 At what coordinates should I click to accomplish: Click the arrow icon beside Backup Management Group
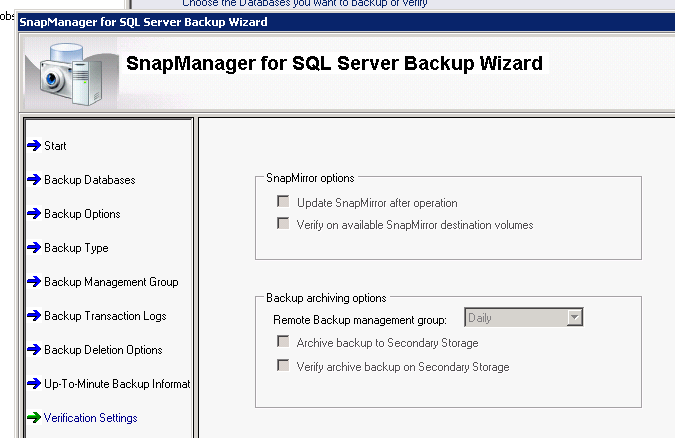[x=34, y=282]
